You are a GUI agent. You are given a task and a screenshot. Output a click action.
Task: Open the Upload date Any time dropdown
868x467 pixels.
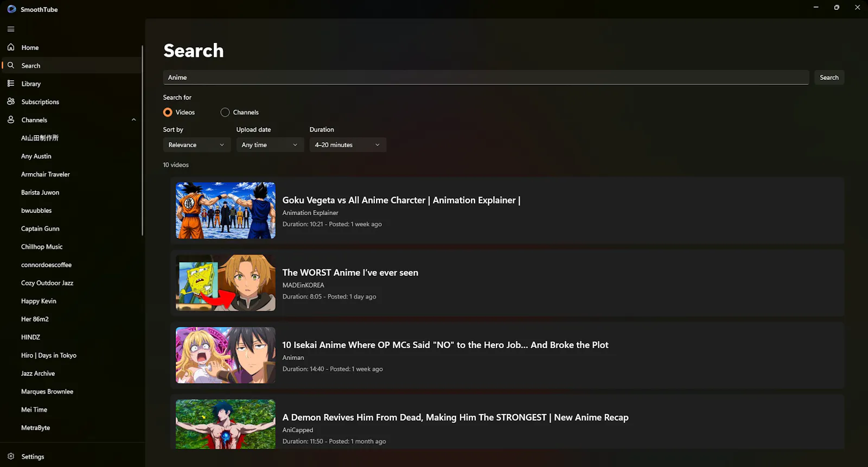(270, 145)
